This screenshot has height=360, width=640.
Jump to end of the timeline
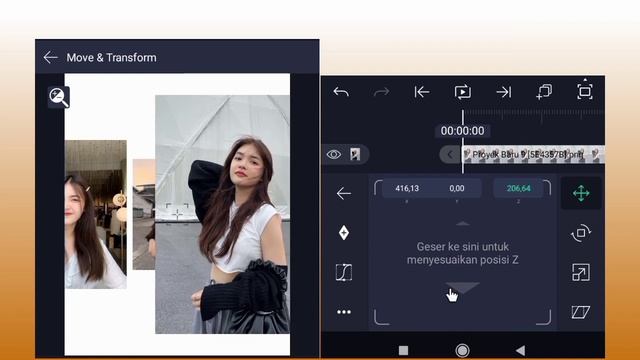(x=504, y=92)
